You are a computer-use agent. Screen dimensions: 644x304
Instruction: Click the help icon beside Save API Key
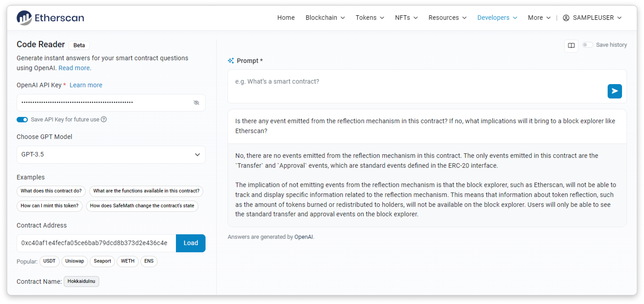click(104, 119)
